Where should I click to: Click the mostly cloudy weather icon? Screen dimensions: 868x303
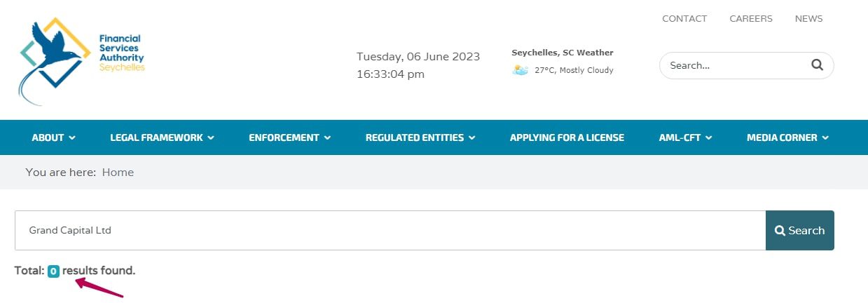(520, 70)
